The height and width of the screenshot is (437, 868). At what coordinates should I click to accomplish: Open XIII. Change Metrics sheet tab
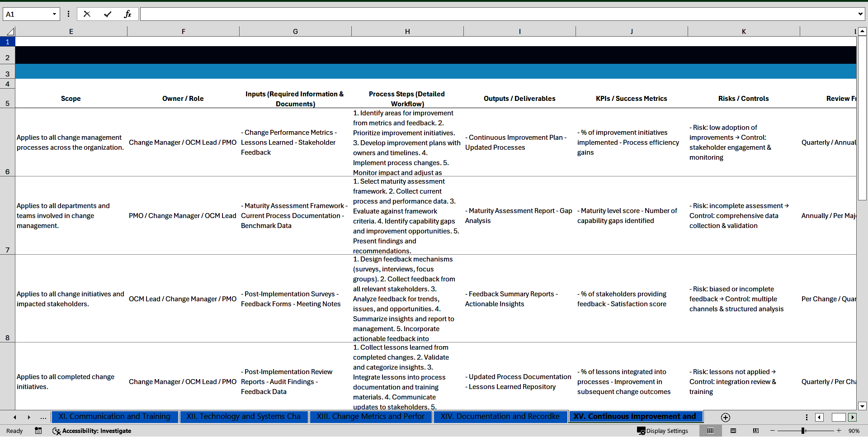(370, 417)
